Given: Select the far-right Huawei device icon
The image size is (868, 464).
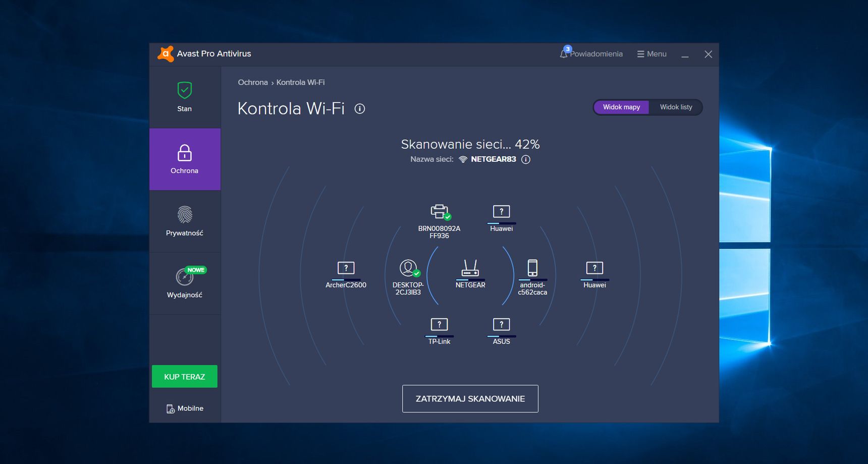Looking at the screenshot, I should click(x=594, y=268).
